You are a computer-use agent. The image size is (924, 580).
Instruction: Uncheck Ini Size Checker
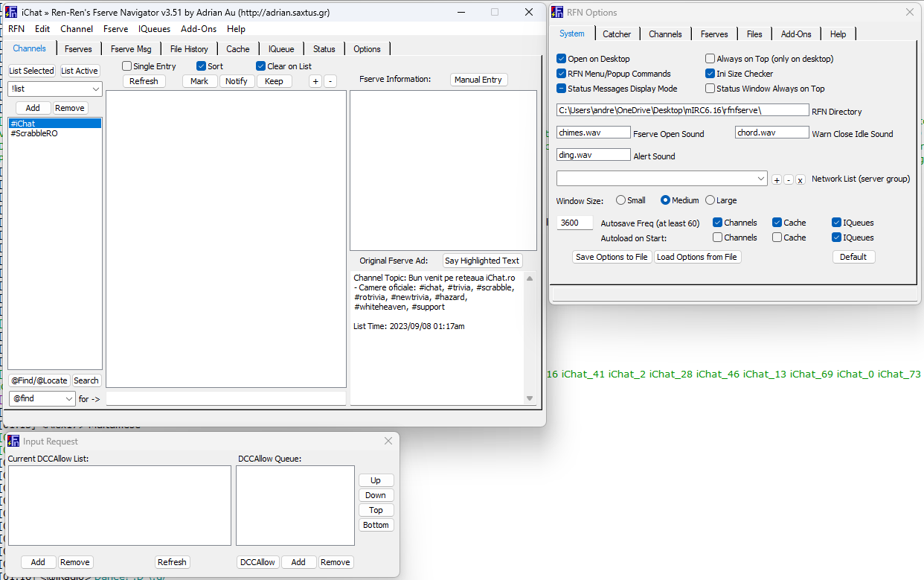[710, 74]
